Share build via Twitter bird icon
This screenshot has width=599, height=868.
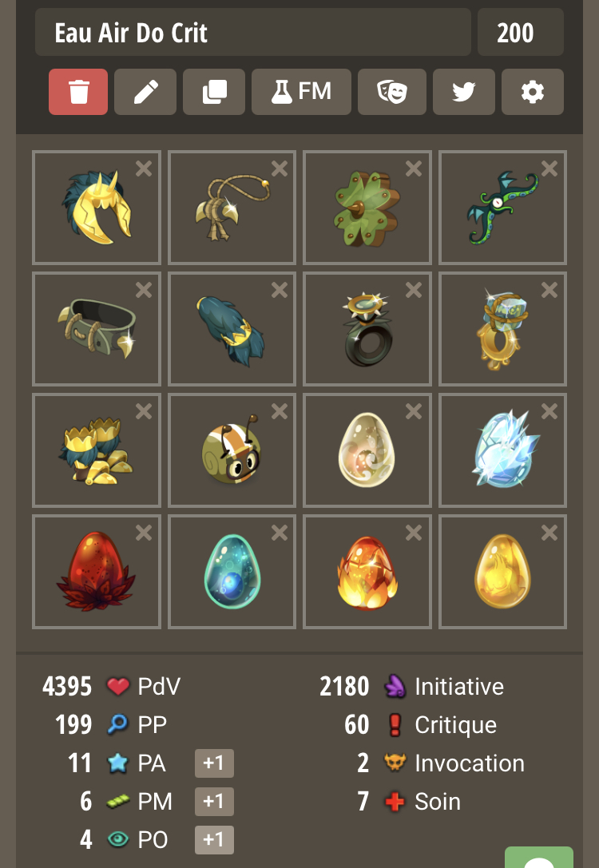pos(464,92)
